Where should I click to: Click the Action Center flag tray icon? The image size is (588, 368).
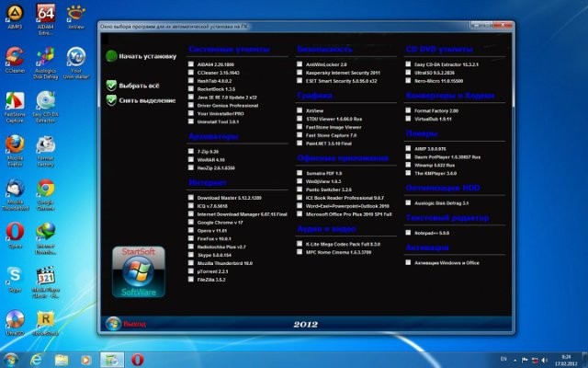(x=525, y=361)
